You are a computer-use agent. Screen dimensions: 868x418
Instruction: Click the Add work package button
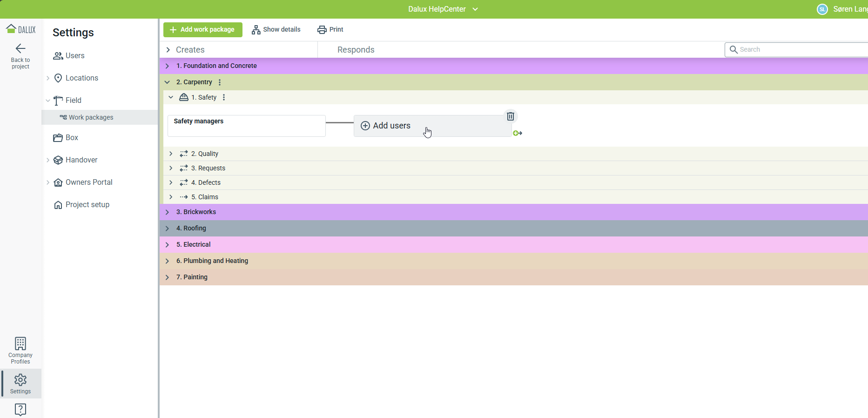202,30
